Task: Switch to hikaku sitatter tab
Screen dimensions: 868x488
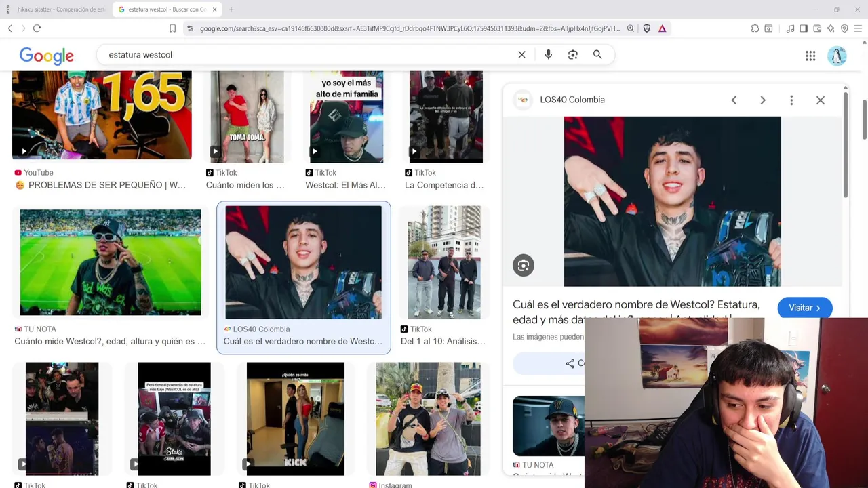Action: click(x=56, y=9)
